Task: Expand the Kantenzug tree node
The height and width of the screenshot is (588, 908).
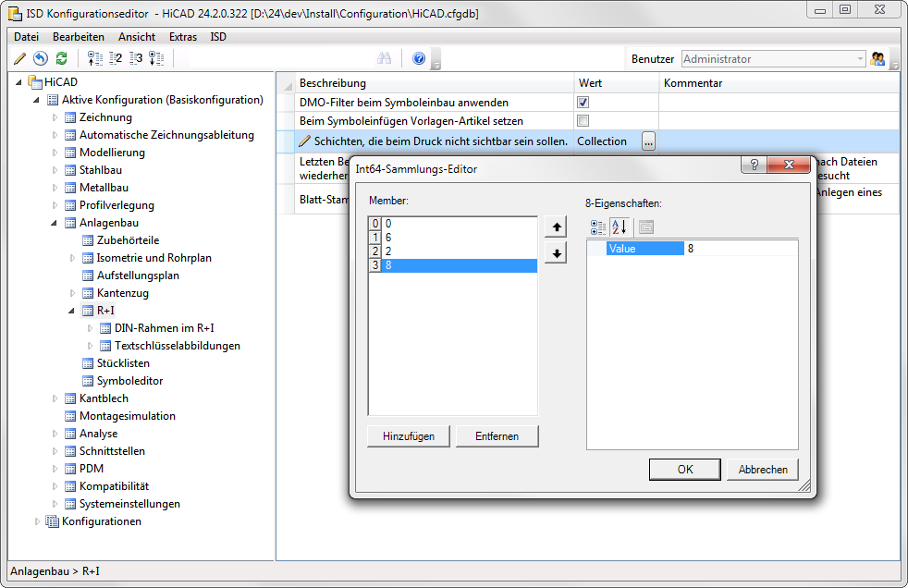Action: (x=72, y=293)
